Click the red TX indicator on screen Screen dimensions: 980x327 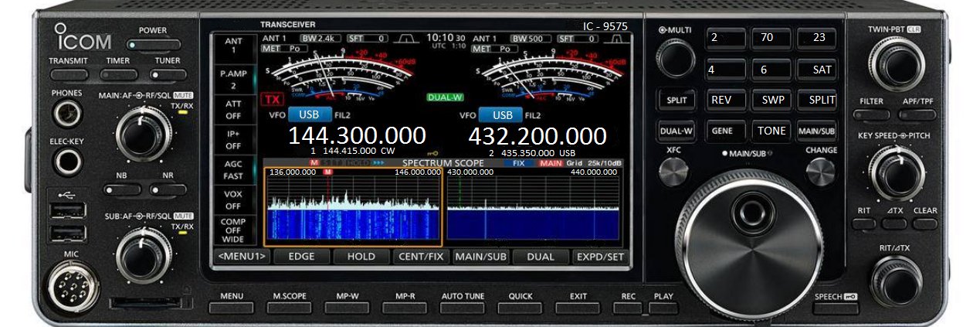click(x=271, y=99)
